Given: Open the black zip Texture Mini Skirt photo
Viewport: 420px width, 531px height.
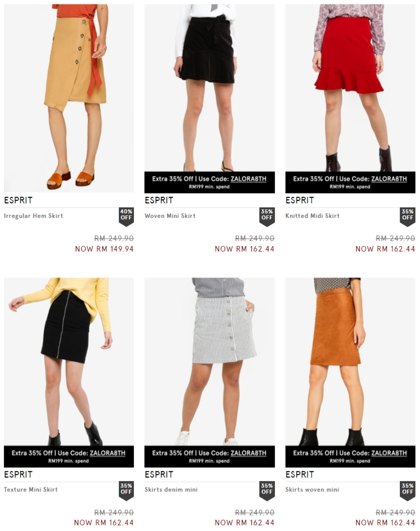Looking at the screenshot, I should (x=69, y=362).
